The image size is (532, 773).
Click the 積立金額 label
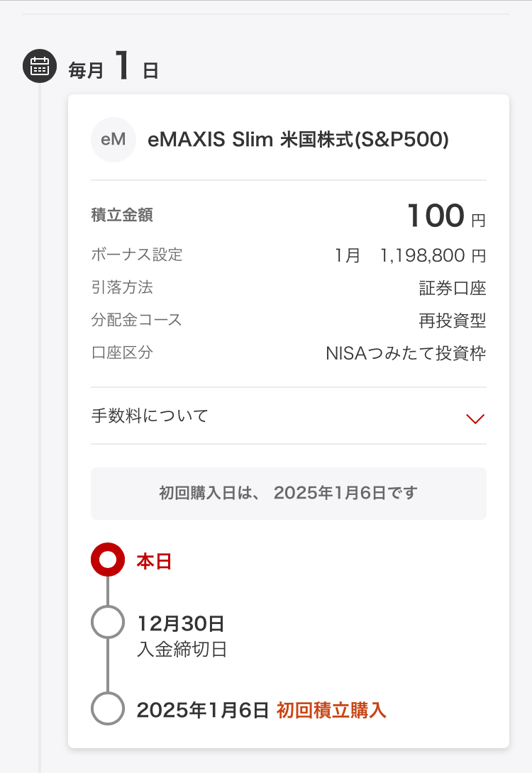pos(122,215)
